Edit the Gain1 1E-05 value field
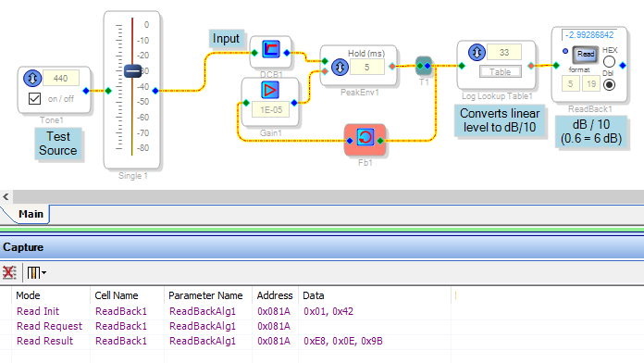This screenshot has width=644, height=363. point(271,110)
